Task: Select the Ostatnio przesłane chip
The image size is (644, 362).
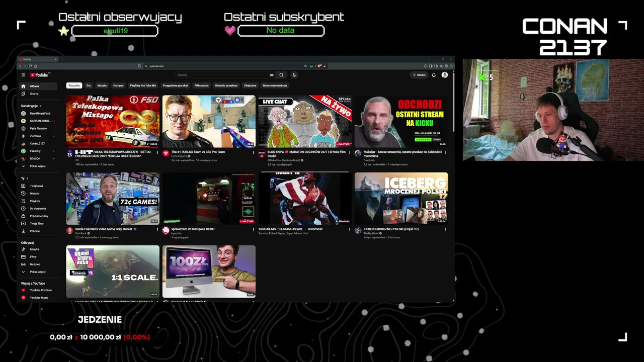Action: 226,85
